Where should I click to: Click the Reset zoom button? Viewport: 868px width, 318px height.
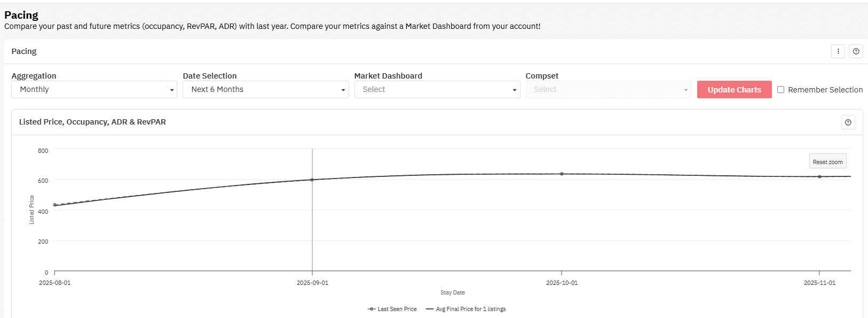827,161
